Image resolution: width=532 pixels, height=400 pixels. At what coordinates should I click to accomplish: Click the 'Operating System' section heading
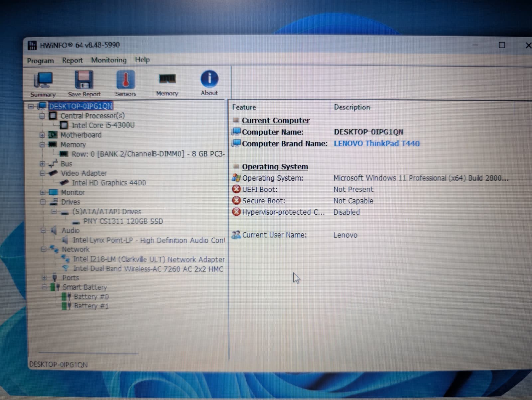coord(275,167)
